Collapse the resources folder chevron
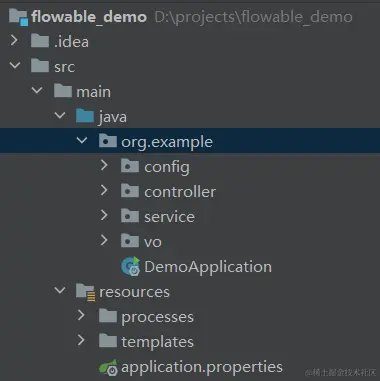The width and height of the screenshot is (380, 381). (x=60, y=290)
